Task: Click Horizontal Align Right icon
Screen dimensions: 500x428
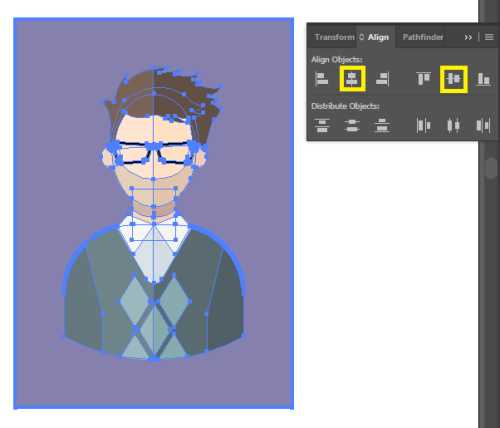Action: [x=383, y=79]
